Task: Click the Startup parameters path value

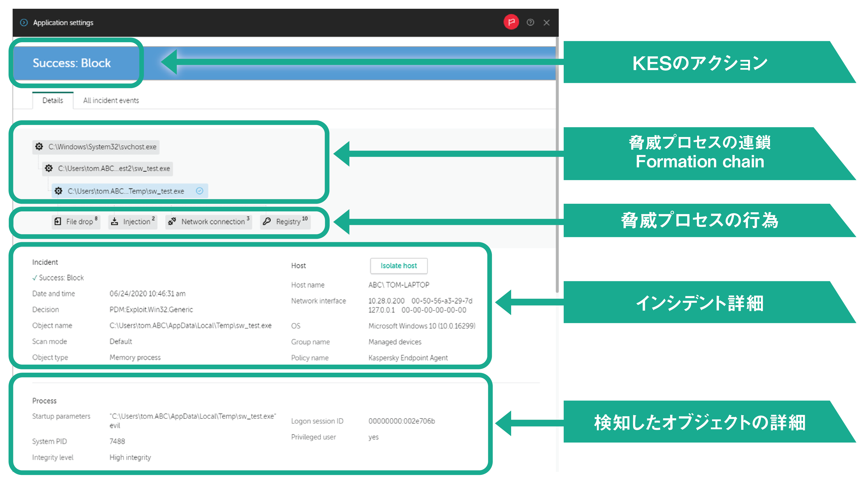Action: (193, 421)
